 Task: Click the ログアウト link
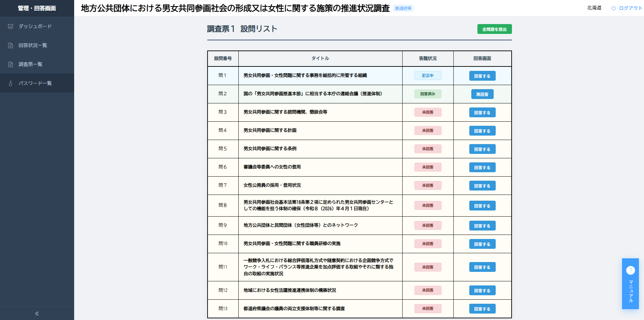630,8
